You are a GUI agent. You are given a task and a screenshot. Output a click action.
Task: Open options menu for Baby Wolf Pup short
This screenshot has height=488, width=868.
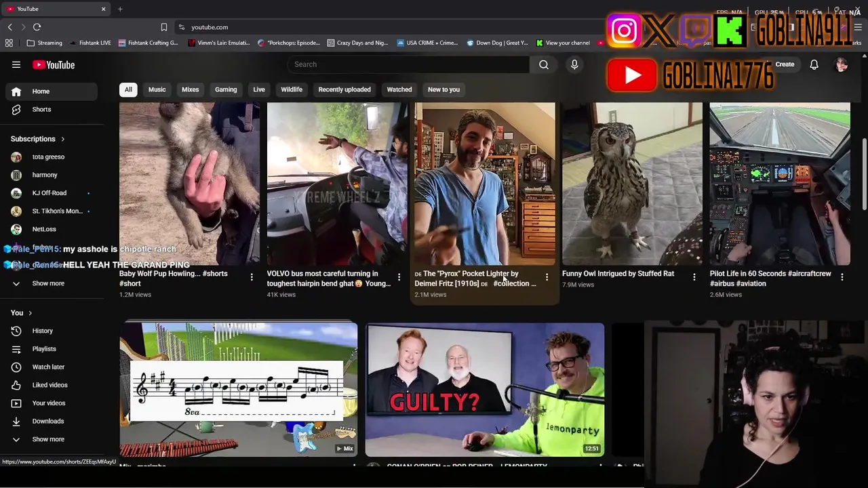click(x=252, y=277)
